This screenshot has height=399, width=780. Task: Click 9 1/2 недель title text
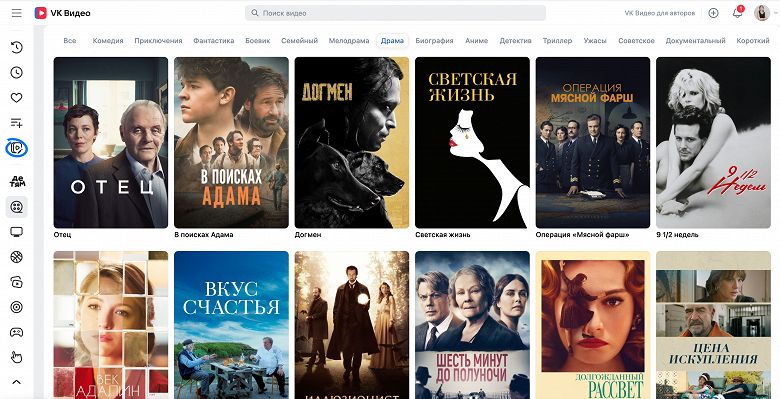[x=677, y=235]
